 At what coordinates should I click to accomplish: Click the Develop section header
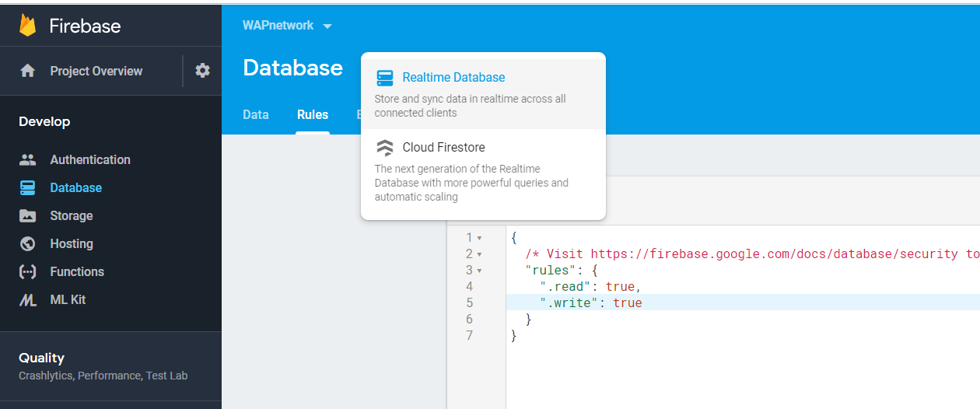pyautogui.click(x=44, y=121)
